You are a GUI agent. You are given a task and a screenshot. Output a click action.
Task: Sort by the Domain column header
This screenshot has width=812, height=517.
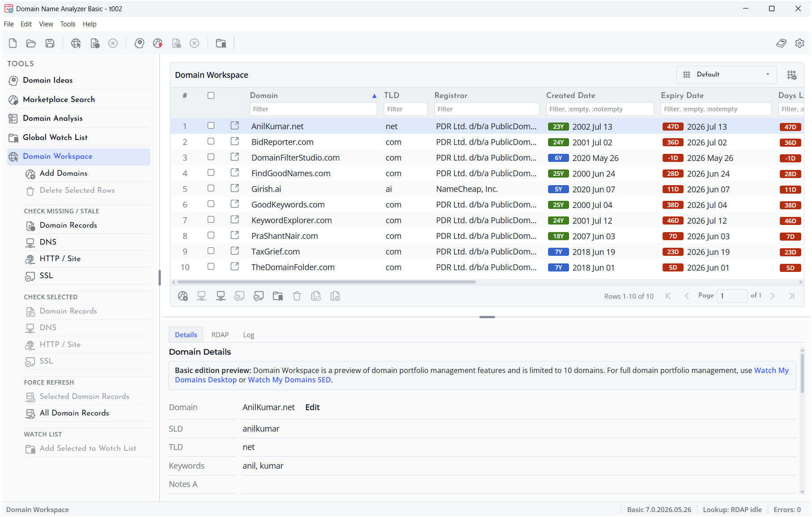pyautogui.click(x=264, y=95)
